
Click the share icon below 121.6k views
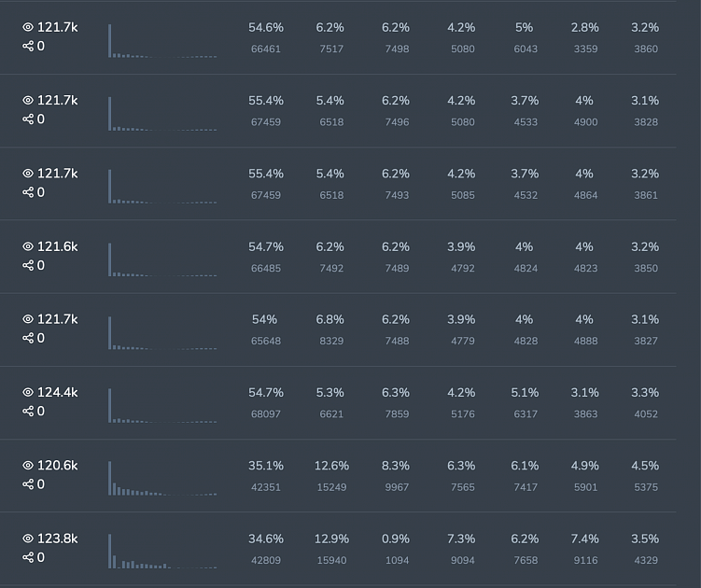[28, 266]
